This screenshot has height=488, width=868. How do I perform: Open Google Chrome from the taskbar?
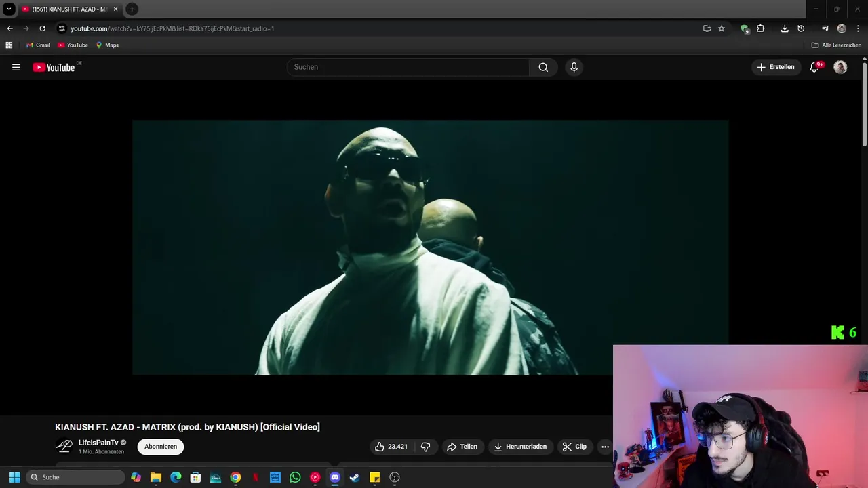pyautogui.click(x=235, y=477)
